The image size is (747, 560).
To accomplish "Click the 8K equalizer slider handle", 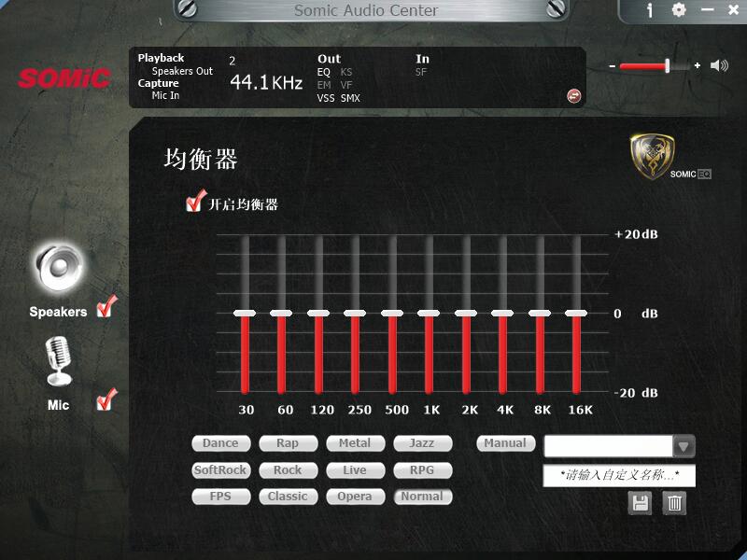I will (540, 313).
